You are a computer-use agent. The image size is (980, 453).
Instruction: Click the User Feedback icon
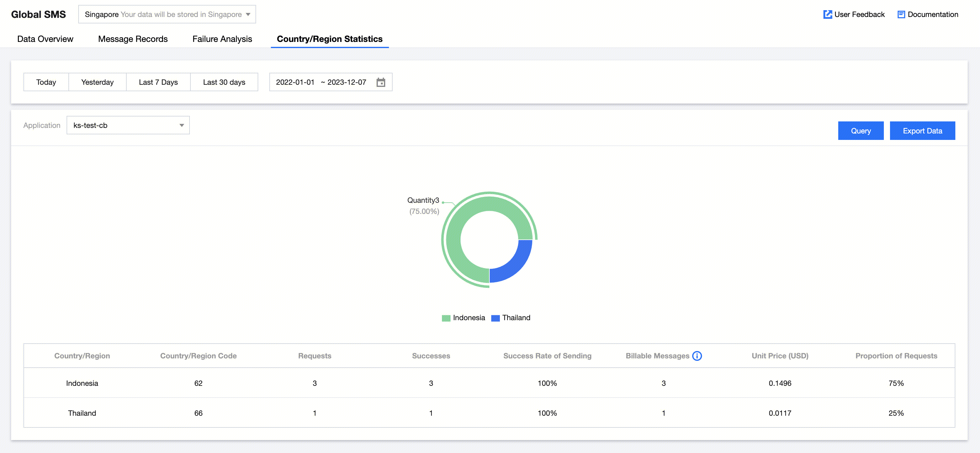point(827,14)
